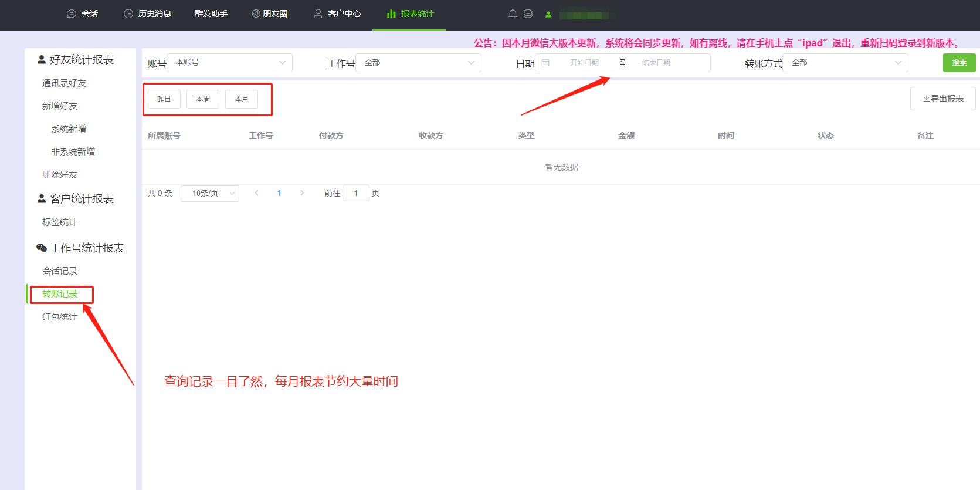Select 系统新增 in sidebar
980x490 pixels.
(x=69, y=129)
